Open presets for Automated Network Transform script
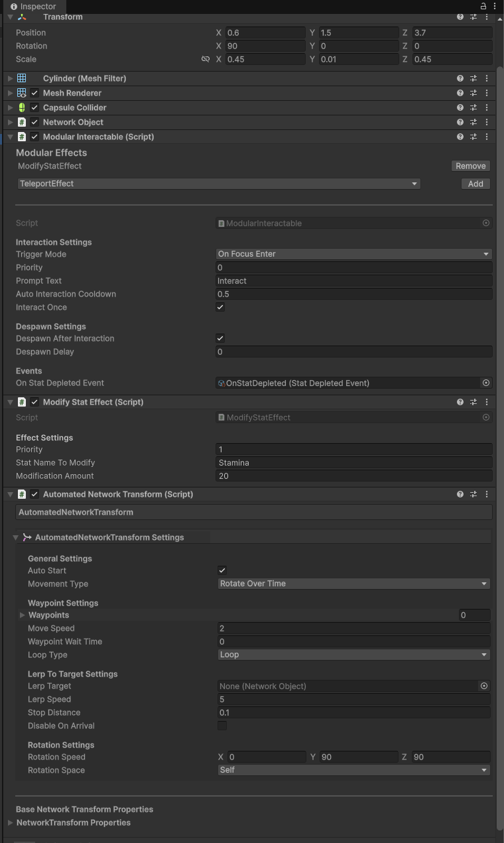 (473, 494)
